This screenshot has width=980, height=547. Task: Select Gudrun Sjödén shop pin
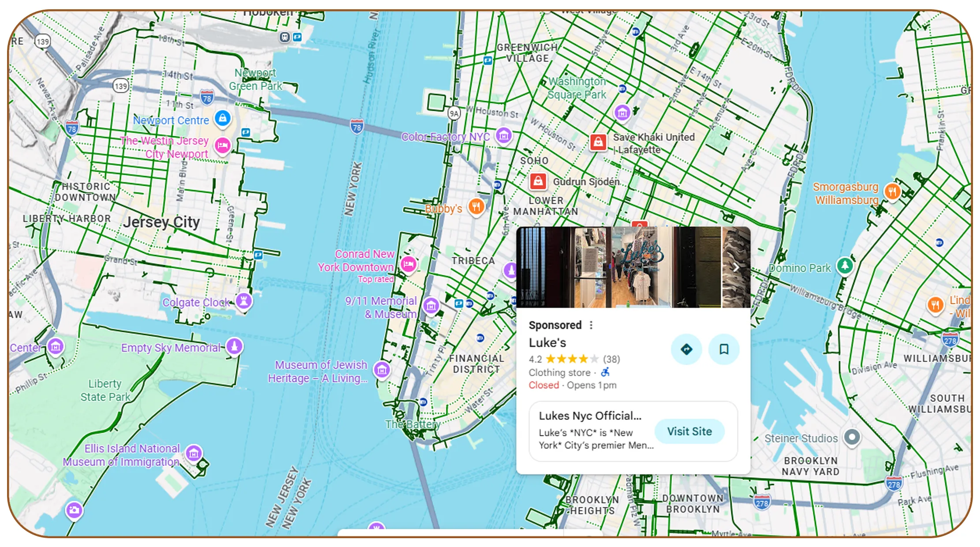tap(538, 181)
